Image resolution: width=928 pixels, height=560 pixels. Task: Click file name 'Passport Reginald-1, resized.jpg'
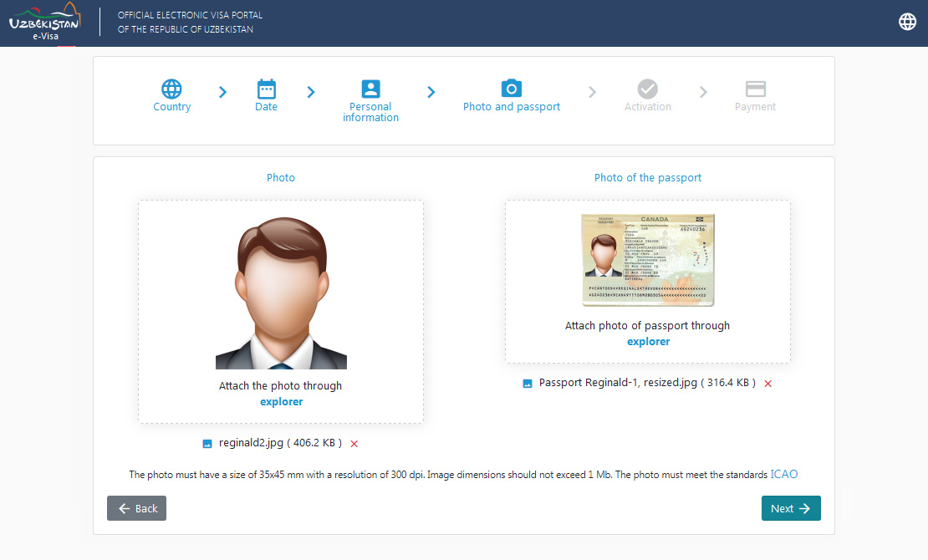(x=618, y=383)
